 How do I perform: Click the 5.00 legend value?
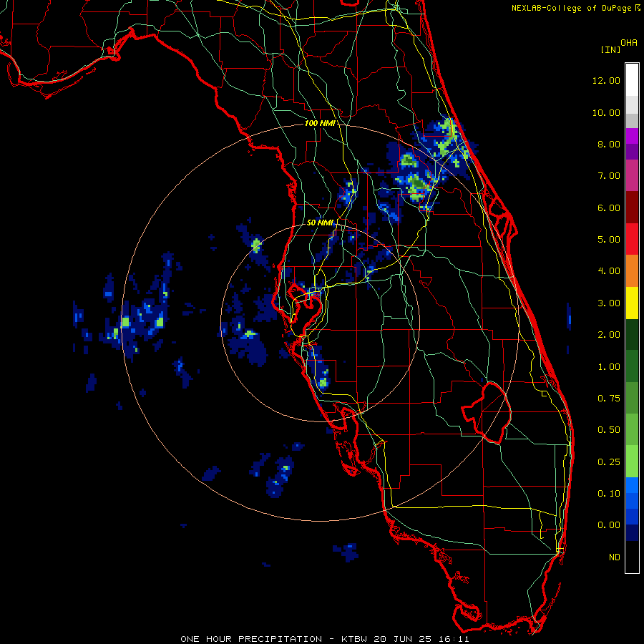[609, 240]
